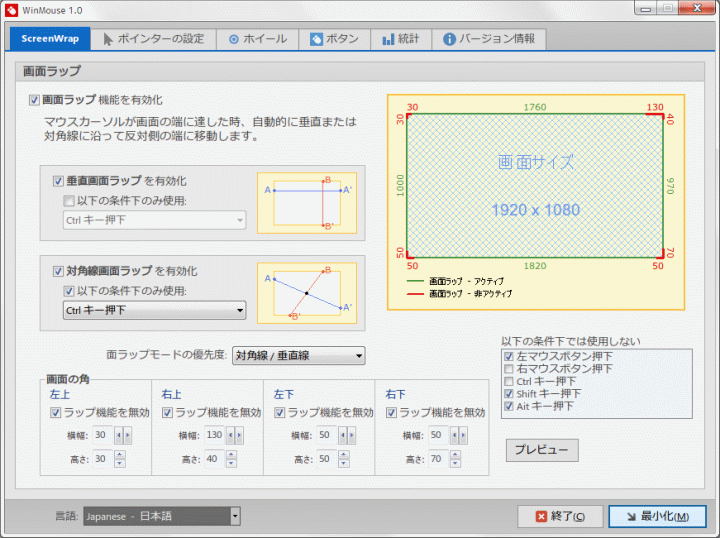The width and height of the screenshot is (720, 538).
Task: Click the 終了 button
Action: coord(560,517)
